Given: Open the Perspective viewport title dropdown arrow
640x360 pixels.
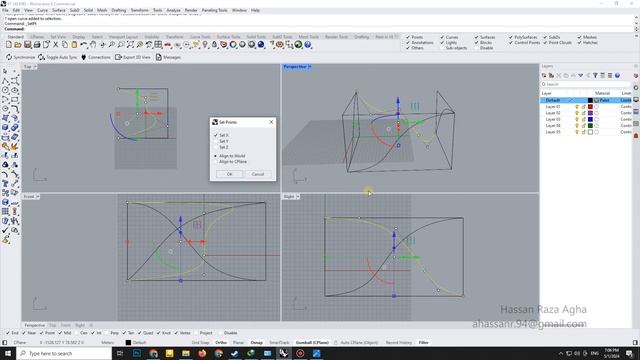Looking at the screenshot, I should (x=310, y=67).
